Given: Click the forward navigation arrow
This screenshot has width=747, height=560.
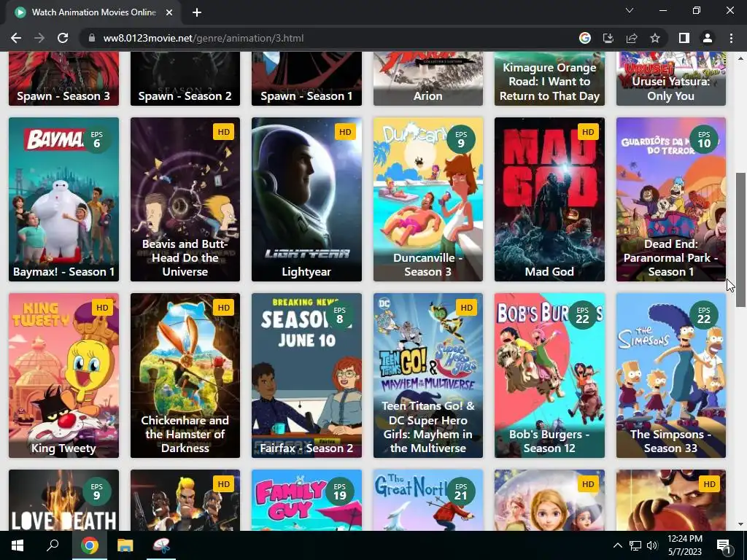Looking at the screenshot, I should tap(39, 38).
